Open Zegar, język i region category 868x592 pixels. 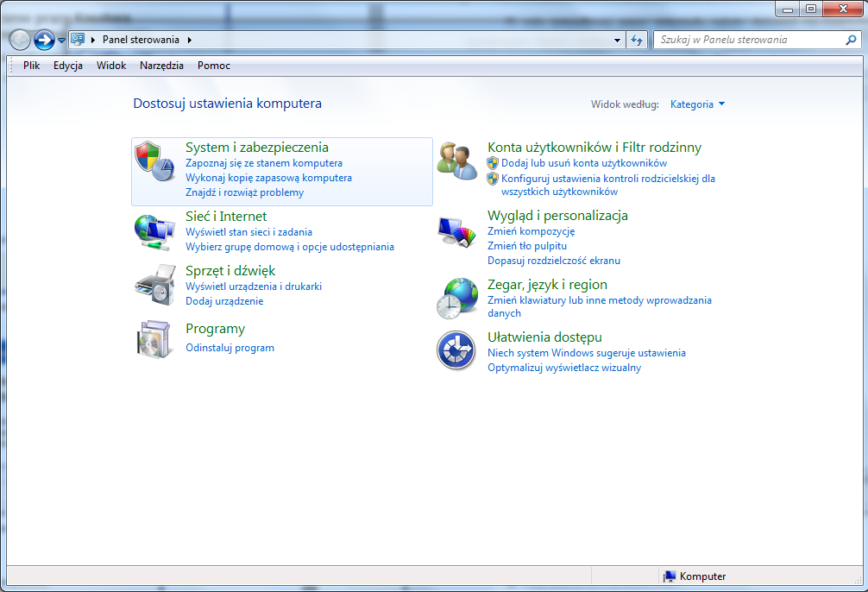pos(547,285)
